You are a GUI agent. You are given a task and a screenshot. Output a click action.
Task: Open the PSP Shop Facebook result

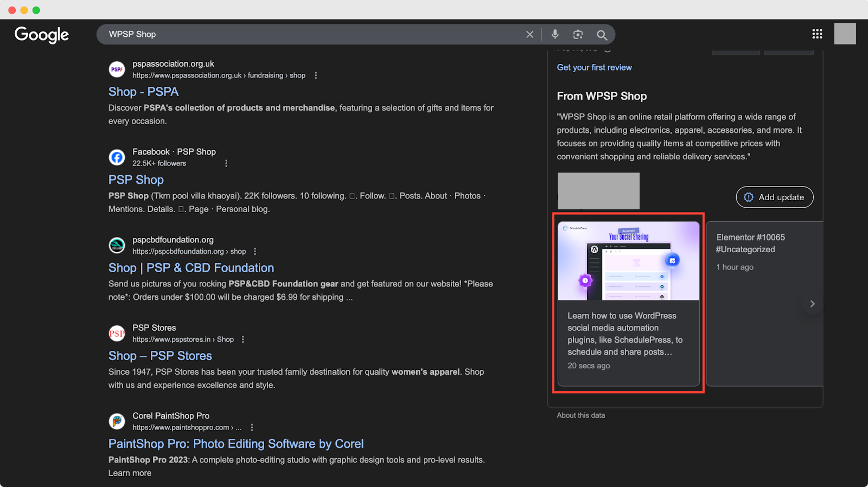(x=136, y=180)
